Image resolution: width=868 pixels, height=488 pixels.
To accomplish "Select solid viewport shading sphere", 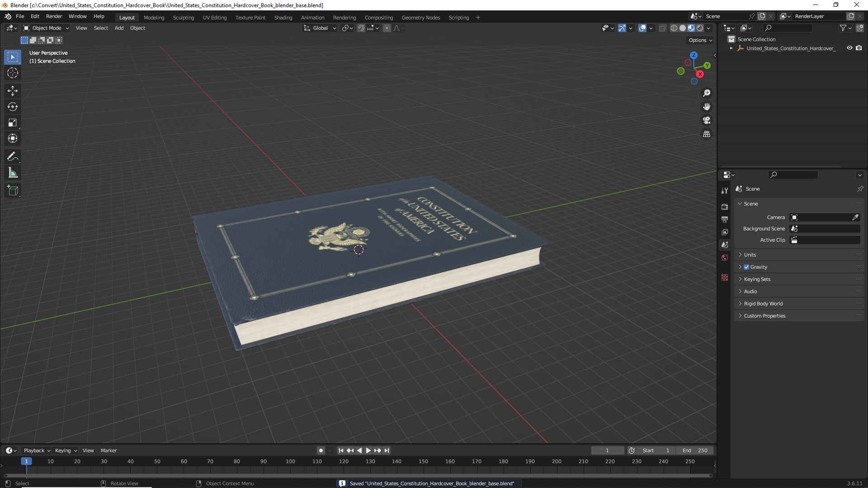I will (x=683, y=28).
